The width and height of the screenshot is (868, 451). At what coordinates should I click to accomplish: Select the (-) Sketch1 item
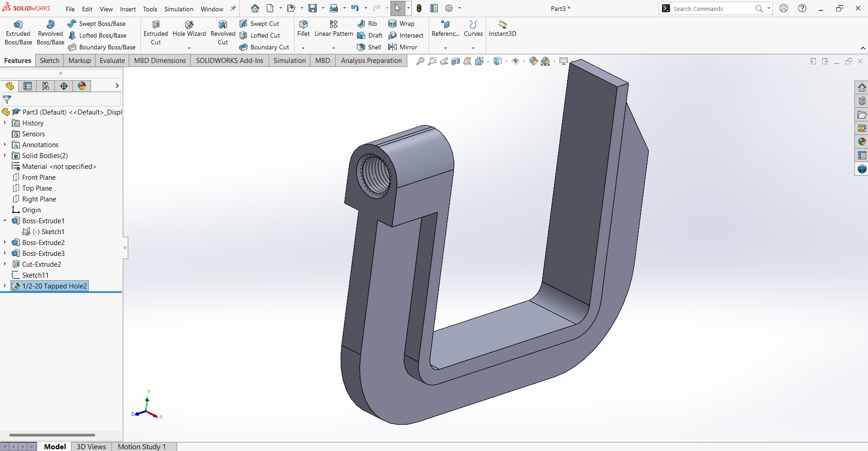click(x=43, y=231)
